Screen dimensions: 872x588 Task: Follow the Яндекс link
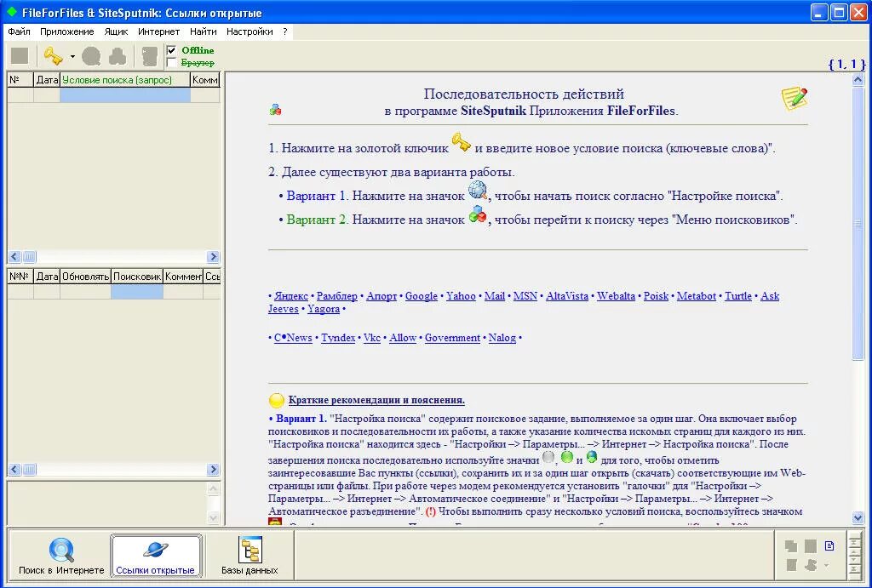pyautogui.click(x=291, y=296)
